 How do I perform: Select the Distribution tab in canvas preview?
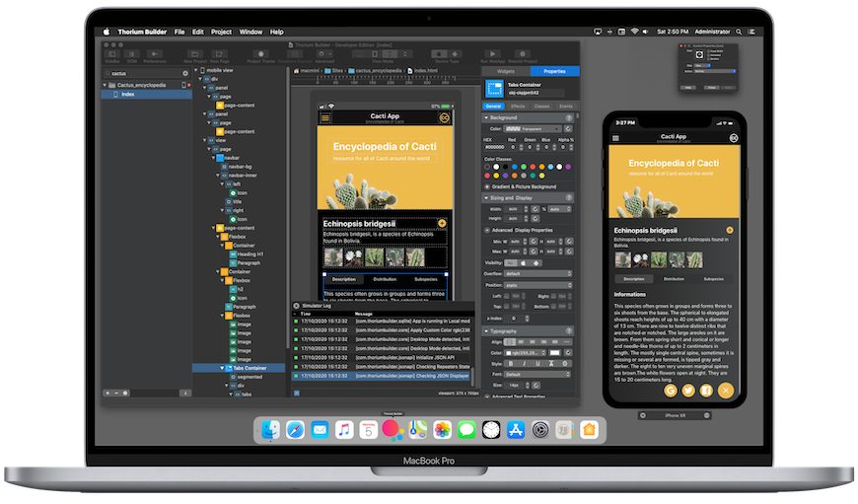(x=386, y=279)
